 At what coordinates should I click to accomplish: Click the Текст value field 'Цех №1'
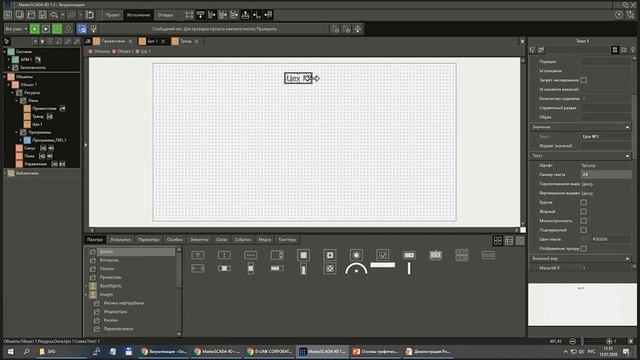coord(606,136)
